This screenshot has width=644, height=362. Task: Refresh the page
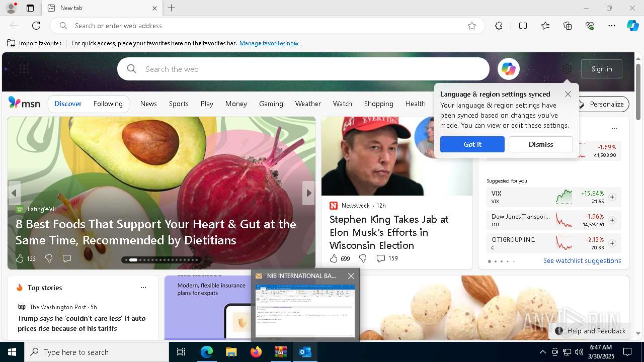click(x=36, y=26)
